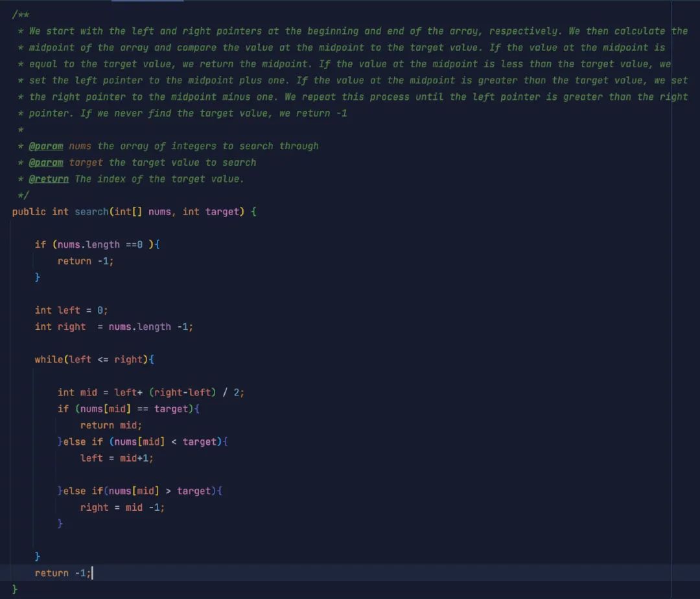Click the 'left = mid+1;' statement

[x=117, y=458]
